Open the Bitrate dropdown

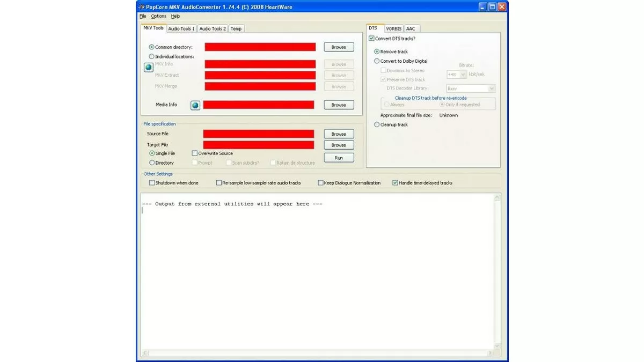(462, 75)
